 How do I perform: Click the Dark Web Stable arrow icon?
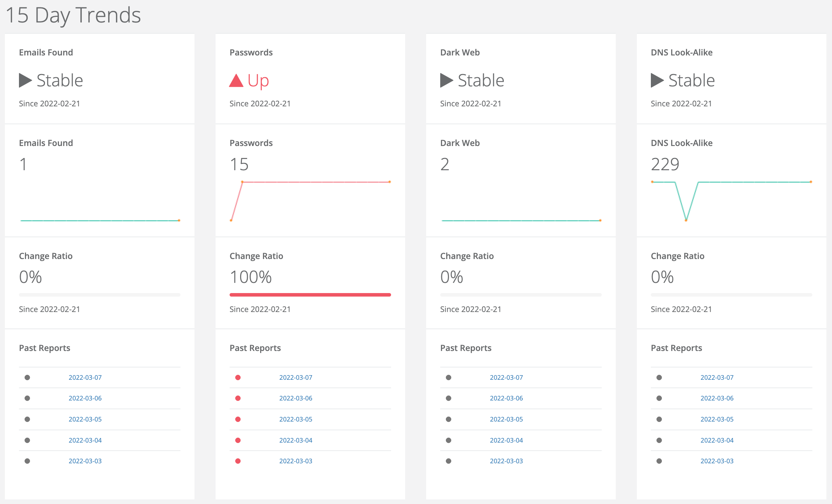447,80
